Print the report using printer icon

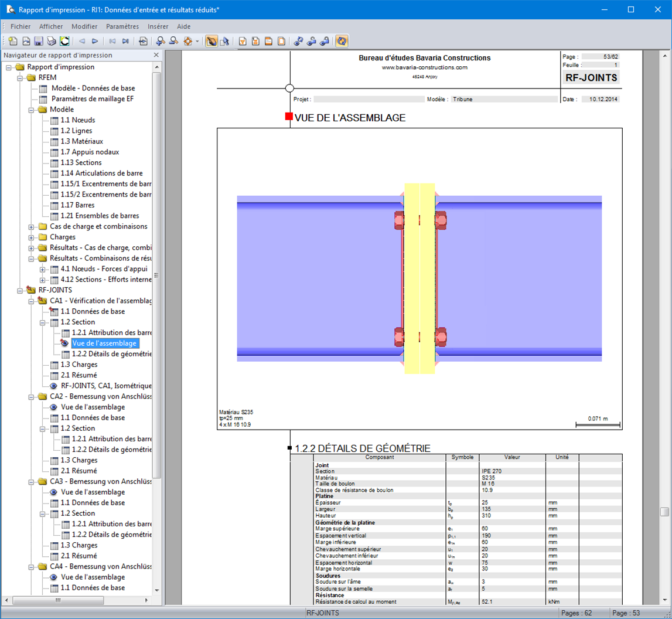pyautogui.click(x=52, y=41)
